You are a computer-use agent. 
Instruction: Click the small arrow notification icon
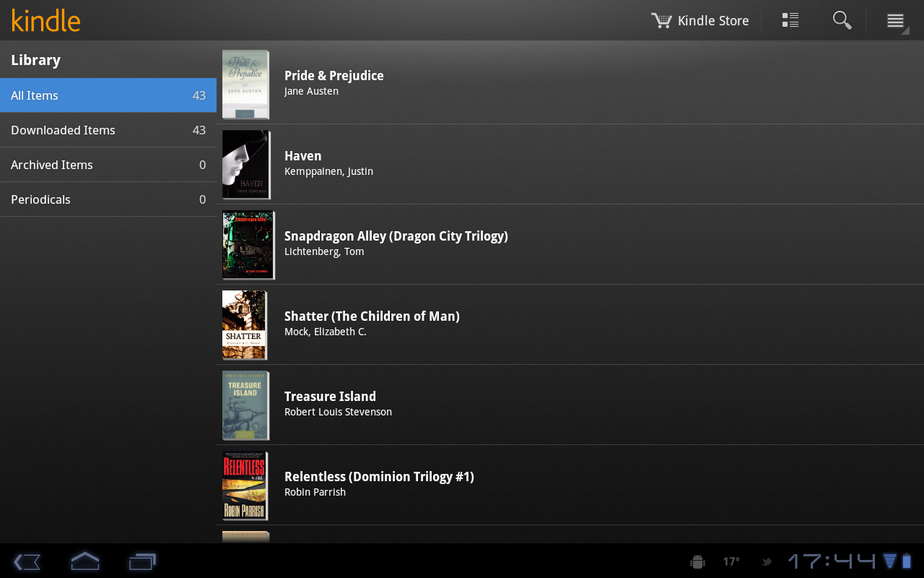(766, 561)
